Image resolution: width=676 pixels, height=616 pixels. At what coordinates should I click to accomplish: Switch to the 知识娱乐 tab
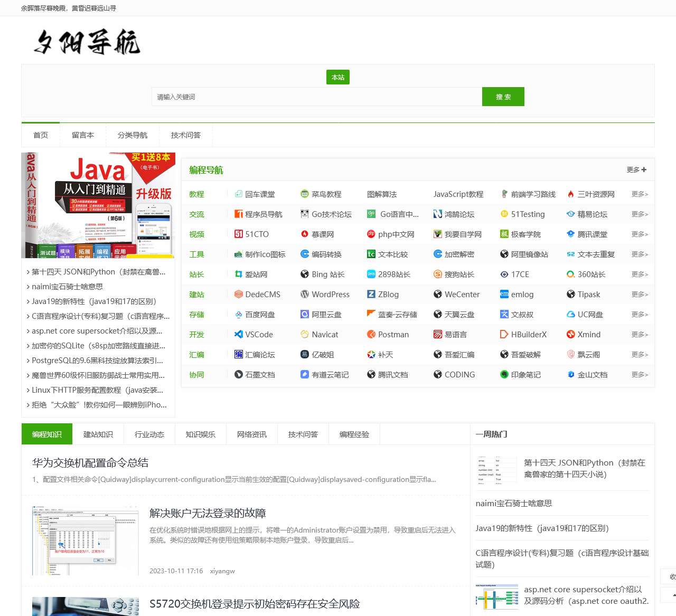tap(201, 434)
